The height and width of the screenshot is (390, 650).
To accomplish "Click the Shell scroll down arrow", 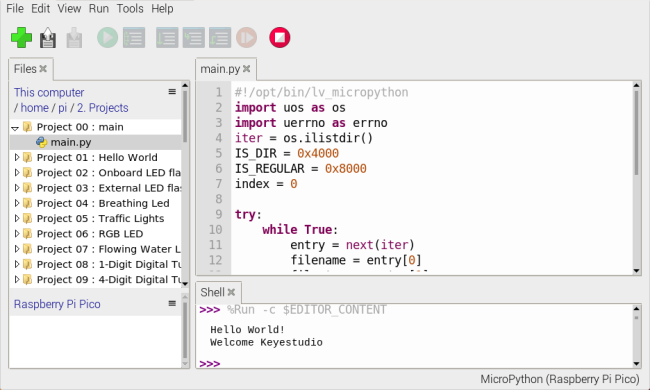I will coord(637,364).
